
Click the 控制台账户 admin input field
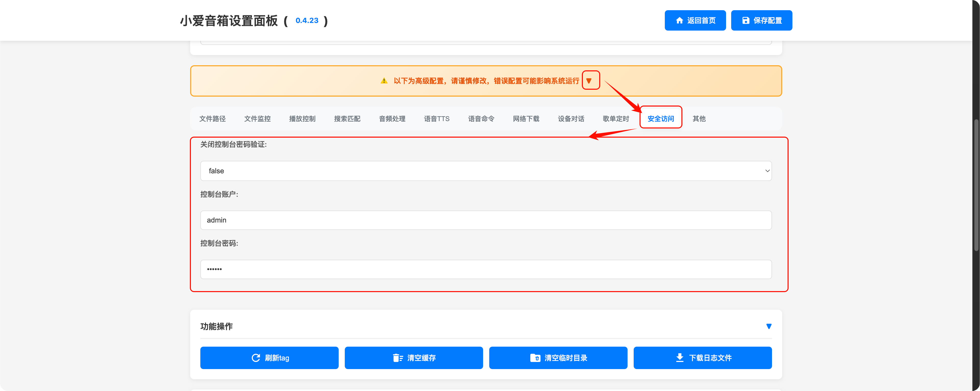tap(485, 220)
